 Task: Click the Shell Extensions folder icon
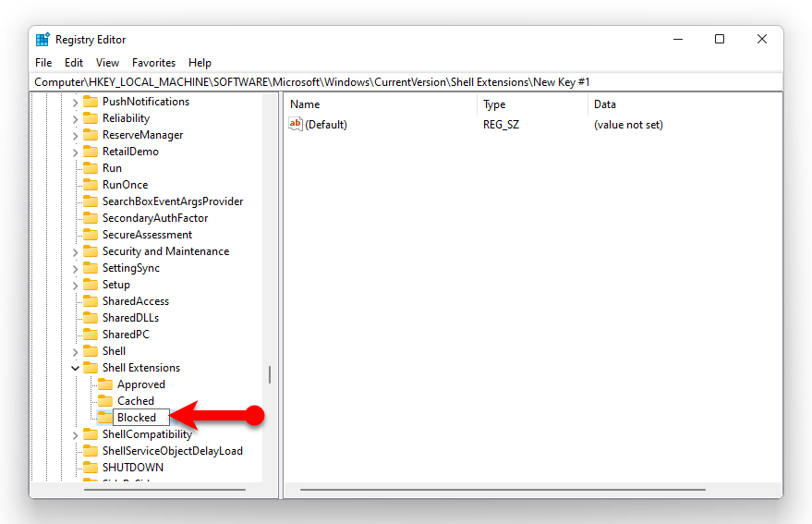(91, 367)
